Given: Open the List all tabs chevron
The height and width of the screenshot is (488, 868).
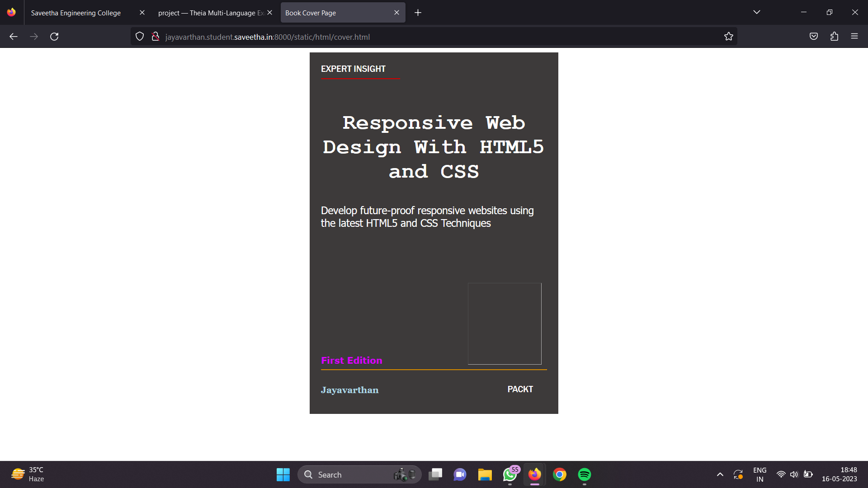Looking at the screenshot, I should tap(757, 12).
